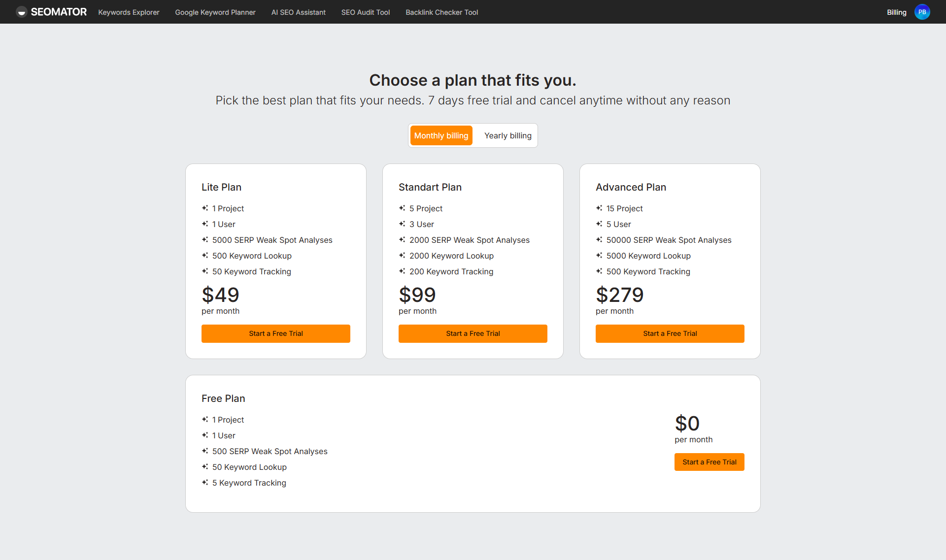Click sparkle icon next to 15 Project
This screenshot has width=946, height=560.
[x=599, y=208]
